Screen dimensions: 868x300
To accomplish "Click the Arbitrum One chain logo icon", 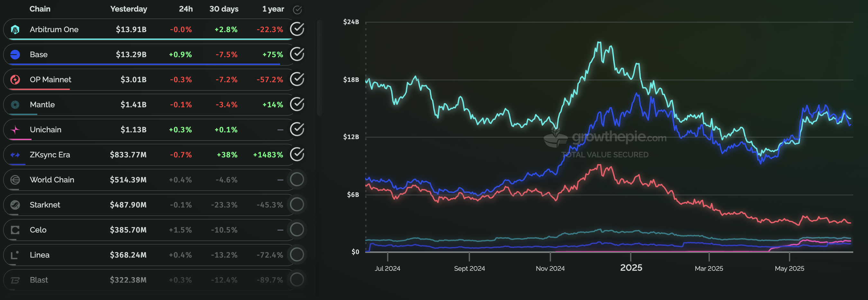I will tap(15, 30).
